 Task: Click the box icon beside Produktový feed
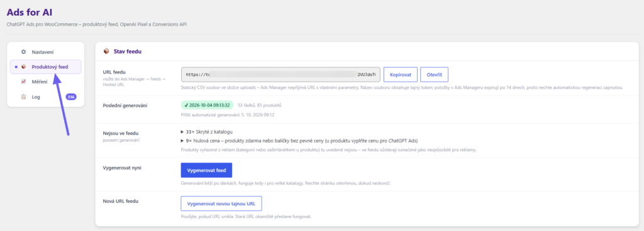(23, 67)
